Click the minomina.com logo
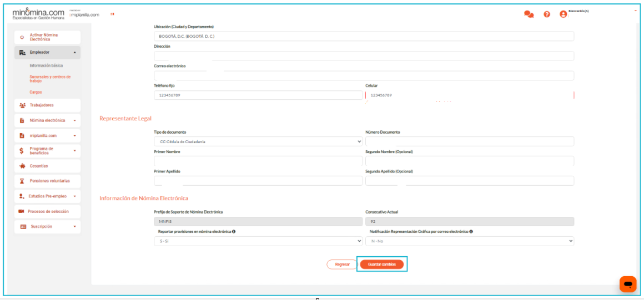This screenshot has height=300, width=644. [38, 13]
